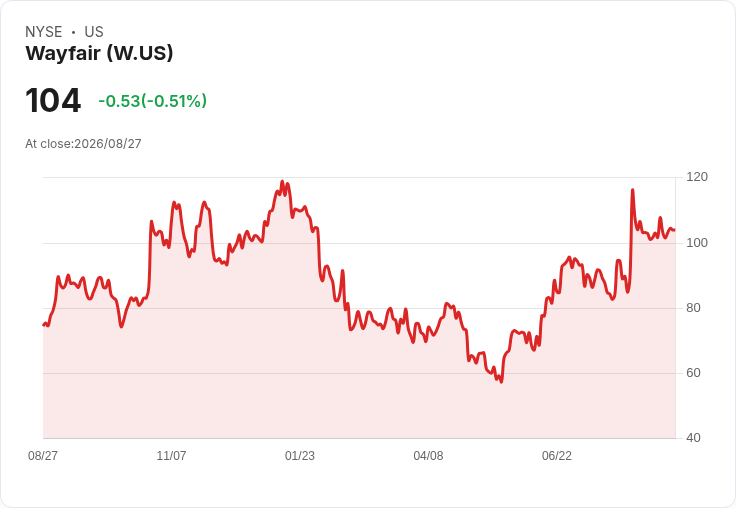Click the 40 price axis label
Image resolution: width=736 pixels, height=508 pixels.
[x=693, y=438]
